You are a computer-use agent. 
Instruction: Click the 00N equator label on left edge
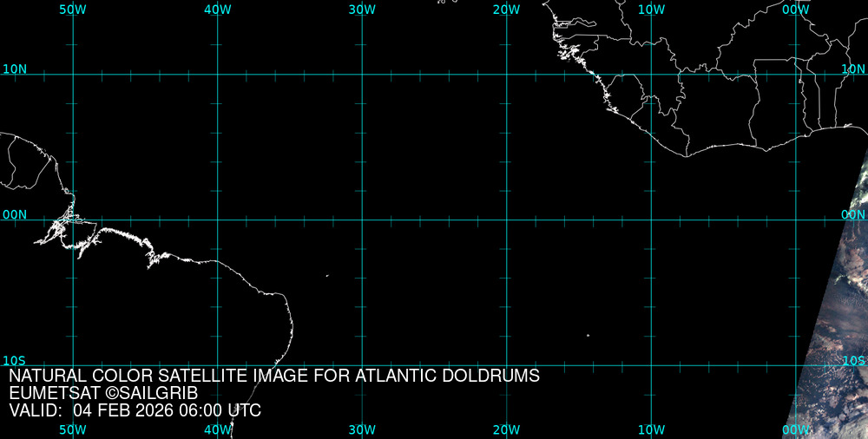15,214
